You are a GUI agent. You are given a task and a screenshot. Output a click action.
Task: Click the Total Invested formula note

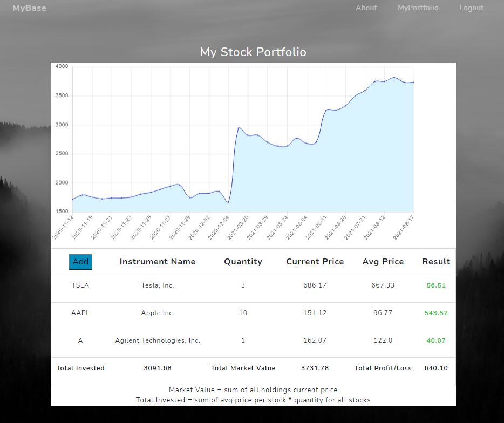click(253, 400)
